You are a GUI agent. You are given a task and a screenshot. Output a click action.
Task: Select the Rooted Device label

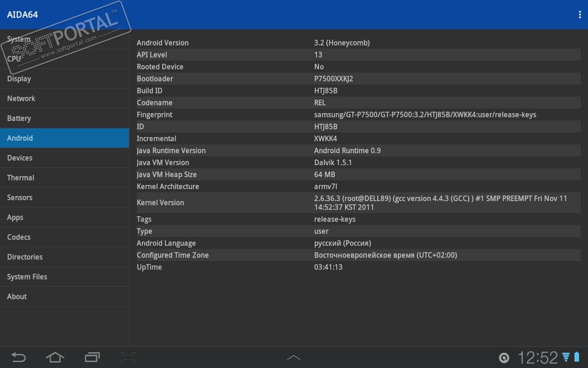click(x=160, y=67)
